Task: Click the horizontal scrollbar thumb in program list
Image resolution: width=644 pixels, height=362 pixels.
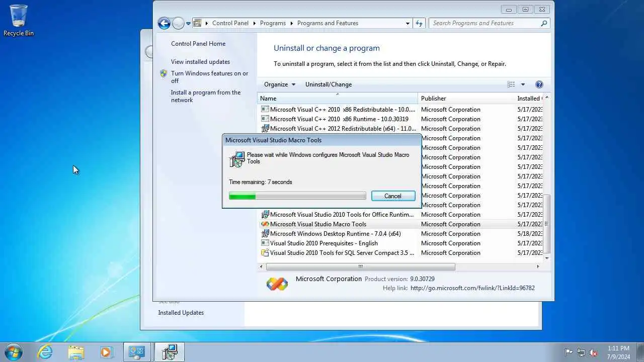Action: click(x=360, y=266)
